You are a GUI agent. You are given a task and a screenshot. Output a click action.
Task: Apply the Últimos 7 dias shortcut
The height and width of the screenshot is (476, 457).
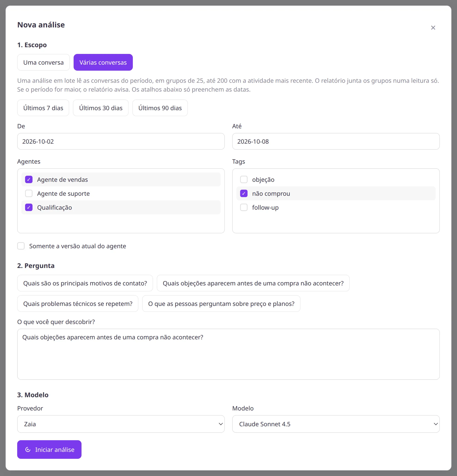pos(43,108)
